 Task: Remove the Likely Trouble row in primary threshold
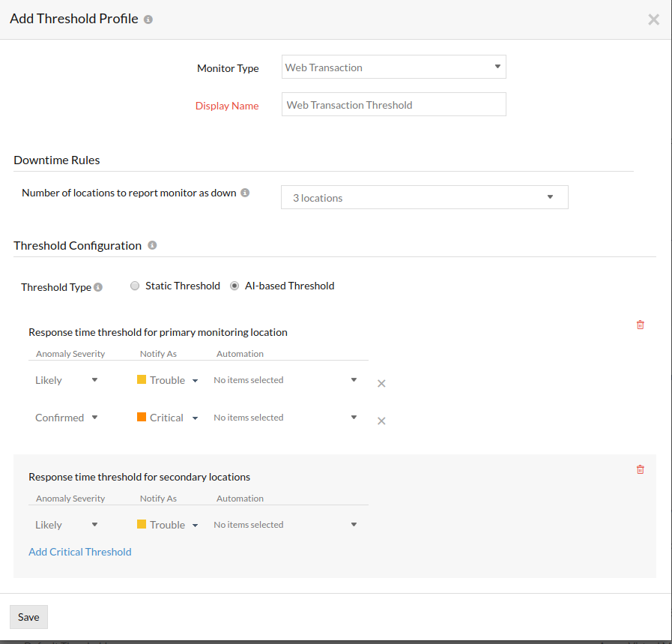pos(381,383)
